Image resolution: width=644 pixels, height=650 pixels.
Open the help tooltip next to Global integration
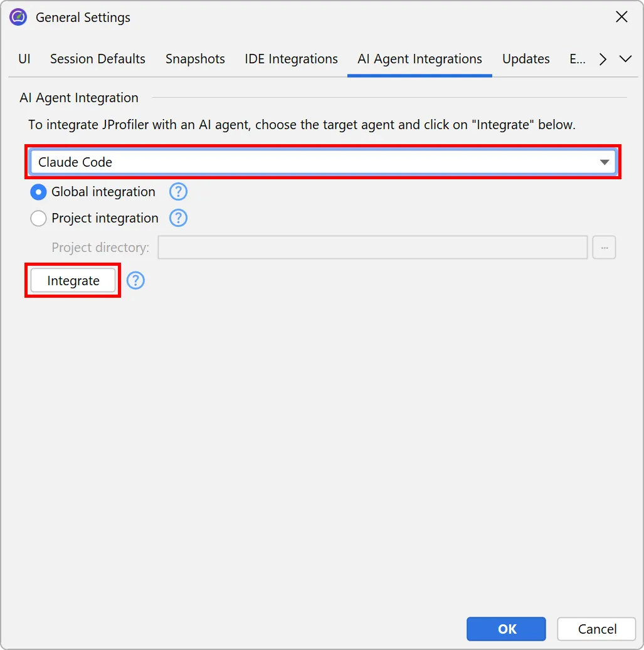point(178,192)
